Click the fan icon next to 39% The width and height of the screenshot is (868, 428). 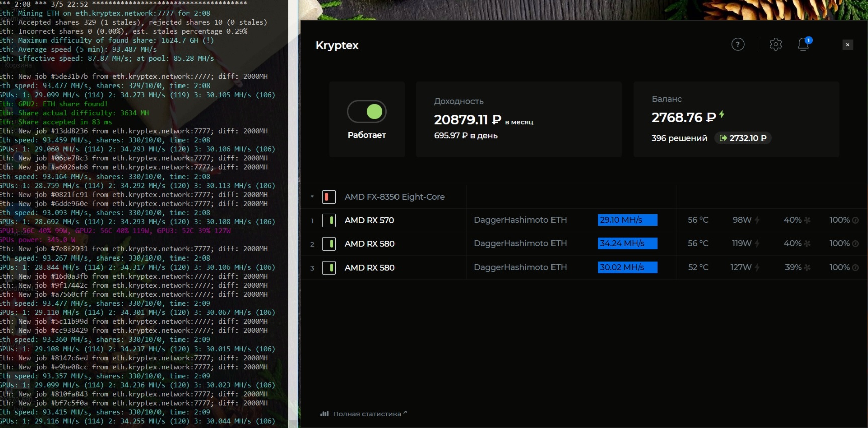click(807, 268)
